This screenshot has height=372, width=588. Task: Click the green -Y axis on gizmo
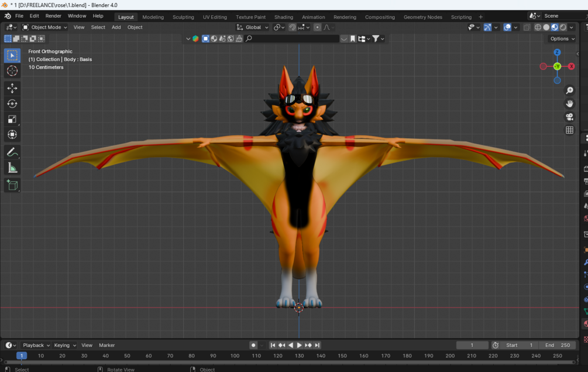point(557,66)
